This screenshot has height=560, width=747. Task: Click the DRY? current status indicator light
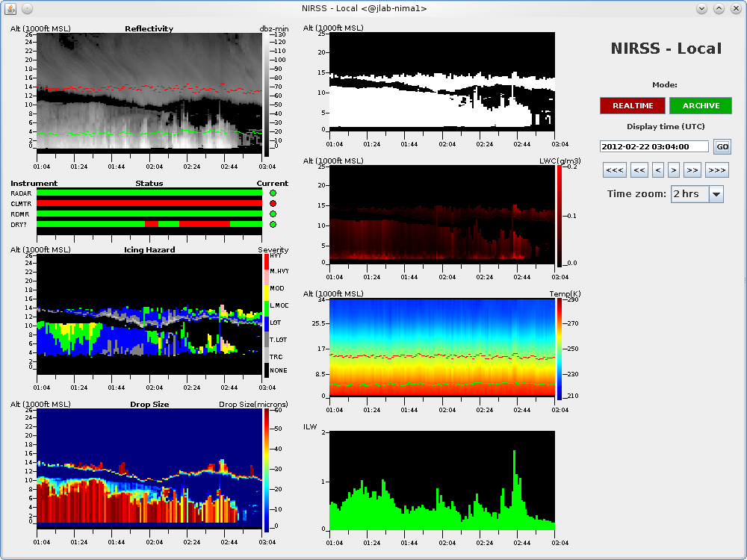tap(273, 224)
